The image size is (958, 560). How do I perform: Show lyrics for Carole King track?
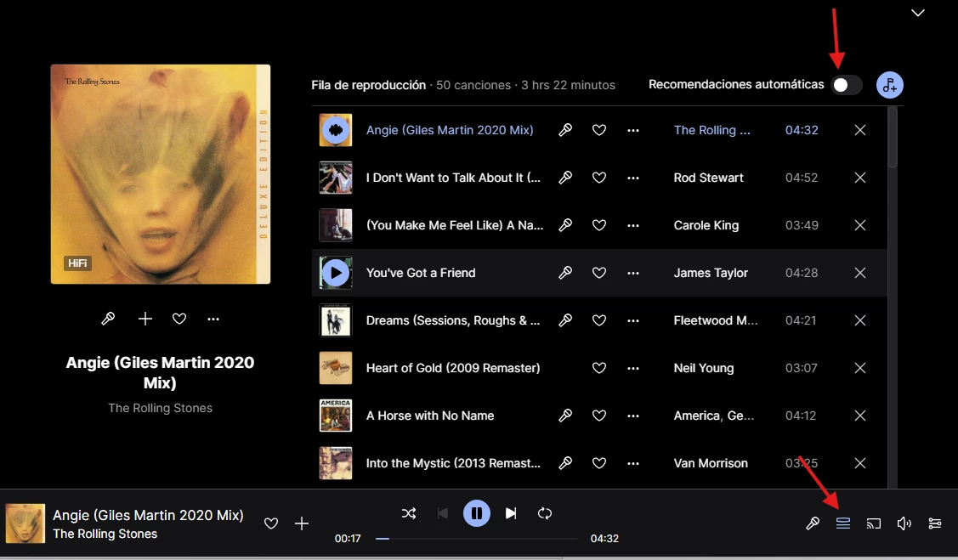click(x=565, y=225)
